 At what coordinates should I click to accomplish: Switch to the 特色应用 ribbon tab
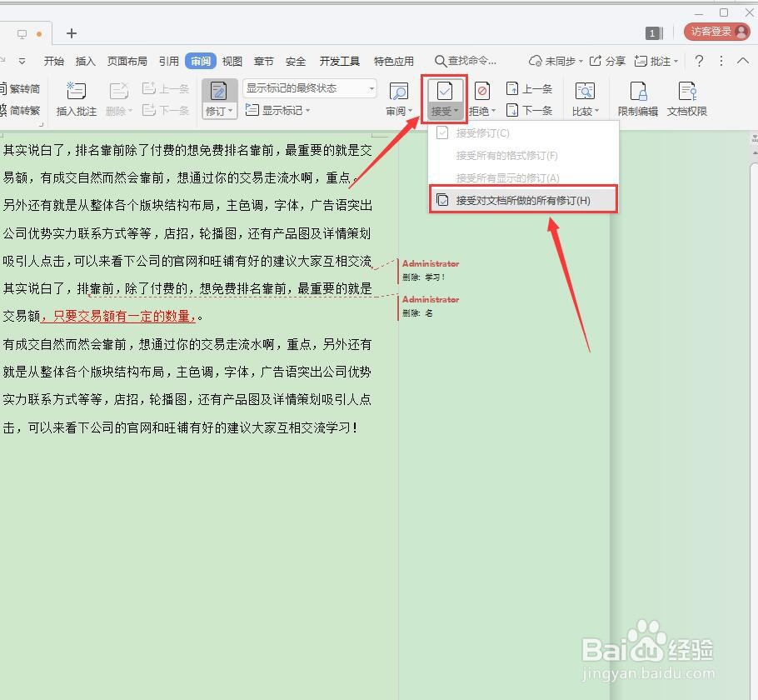pos(394,60)
